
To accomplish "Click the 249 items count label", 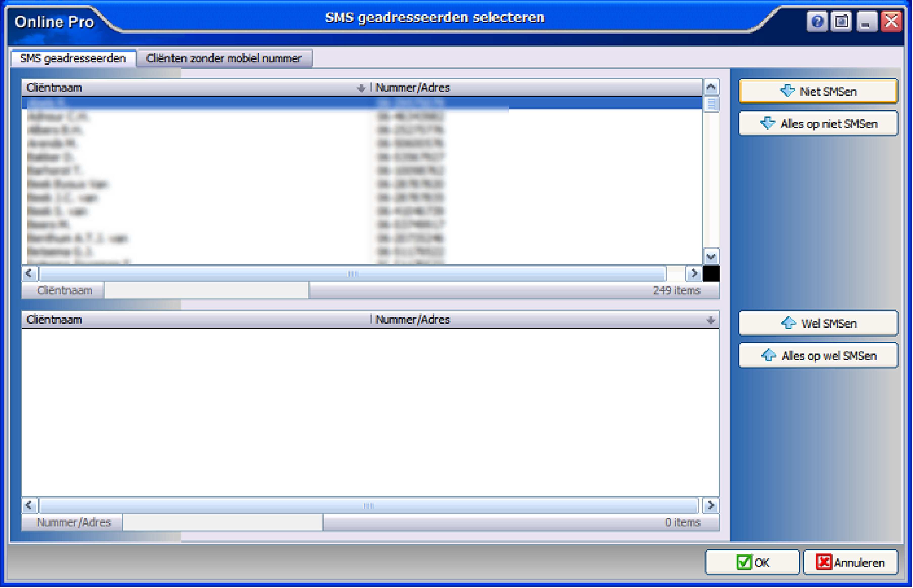I will coord(676,291).
